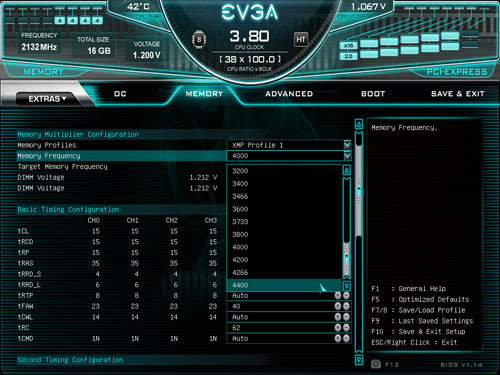Grab the frequency list scrollbar thumb

[x=347, y=260]
